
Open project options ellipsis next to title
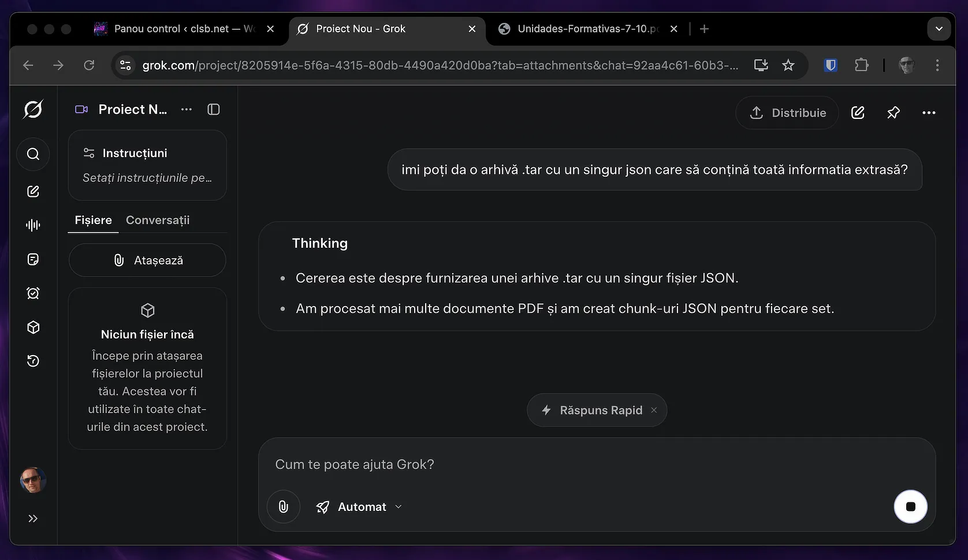tap(186, 109)
